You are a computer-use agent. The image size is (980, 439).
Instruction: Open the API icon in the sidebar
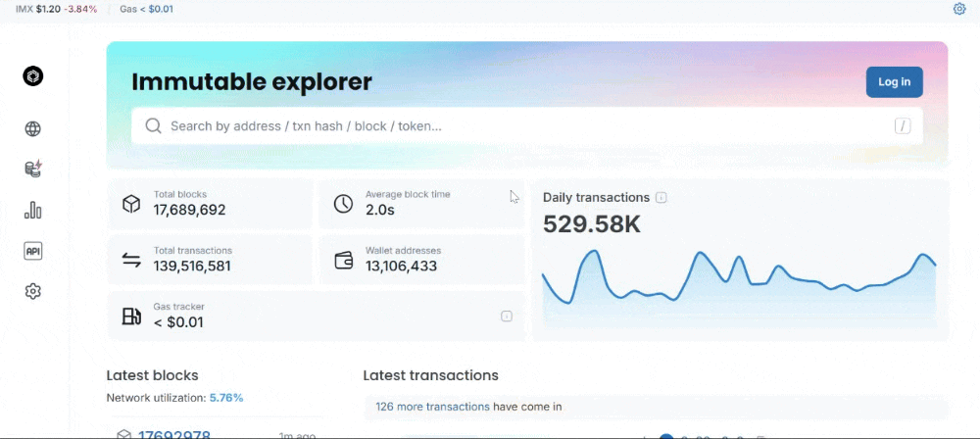(x=32, y=252)
